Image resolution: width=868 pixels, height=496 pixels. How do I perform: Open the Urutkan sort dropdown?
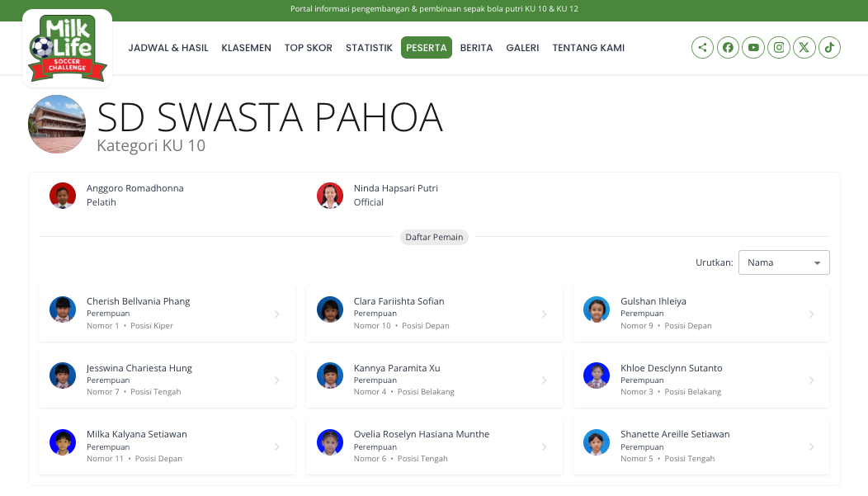[783, 262]
